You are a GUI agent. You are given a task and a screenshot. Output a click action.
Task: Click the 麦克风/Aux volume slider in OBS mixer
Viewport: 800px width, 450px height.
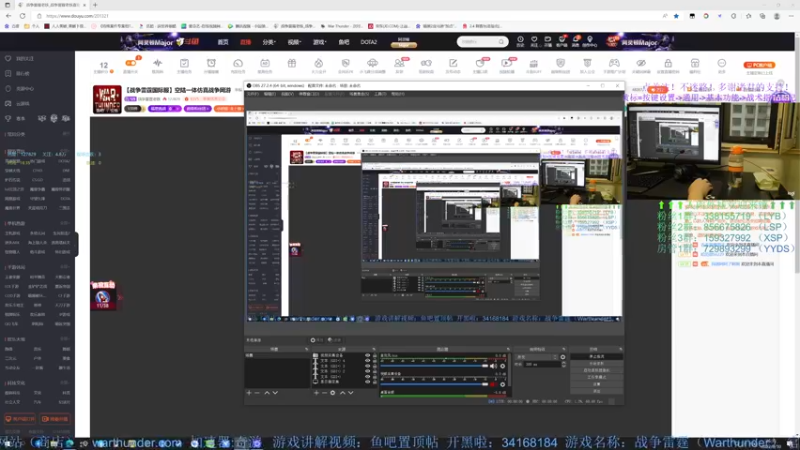point(434,366)
